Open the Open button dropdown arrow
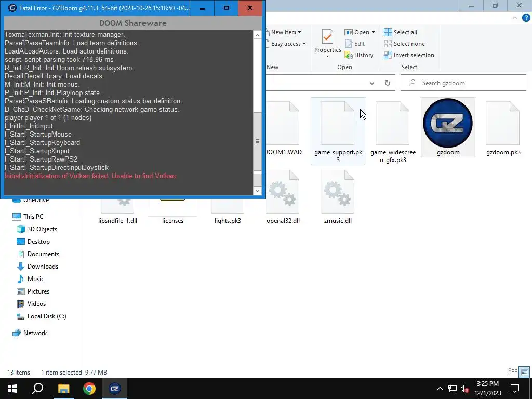 click(373, 32)
